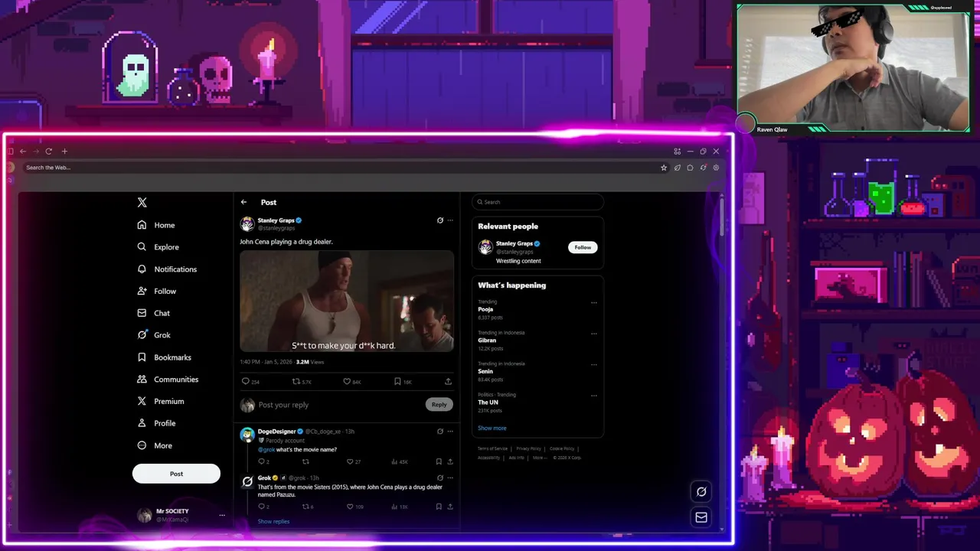Click Show more under What's happening
The width and height of the screenshot is (980, 551).
tap(492, 428)
